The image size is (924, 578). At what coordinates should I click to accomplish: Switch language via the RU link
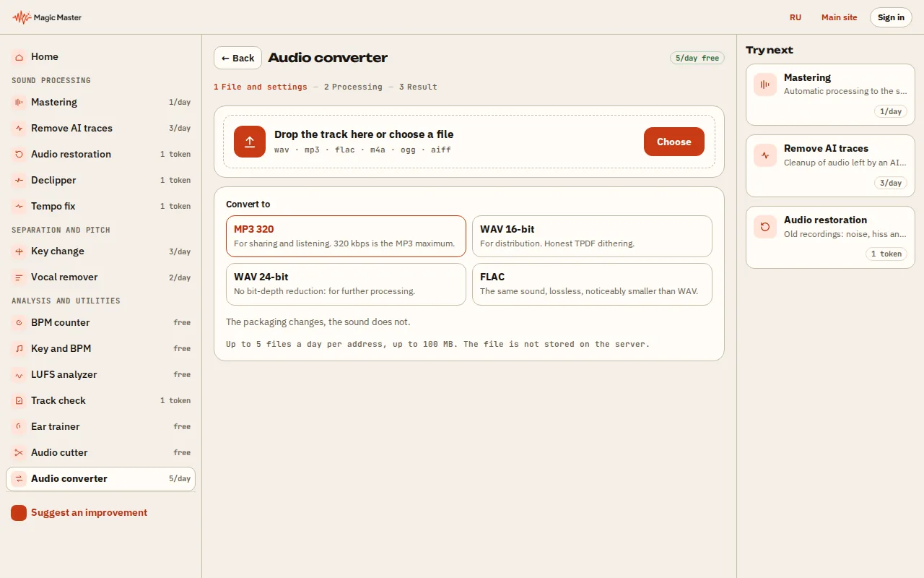tap(796, 17)
